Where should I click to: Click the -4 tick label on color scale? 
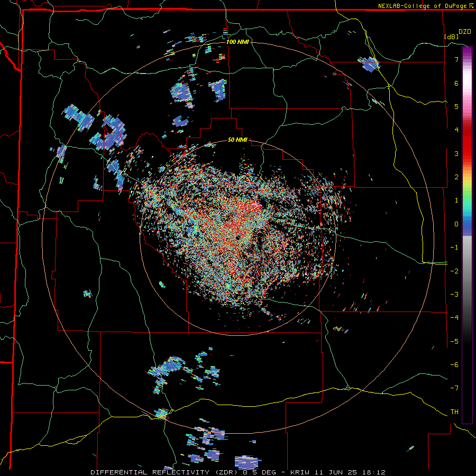pos(454,318)
